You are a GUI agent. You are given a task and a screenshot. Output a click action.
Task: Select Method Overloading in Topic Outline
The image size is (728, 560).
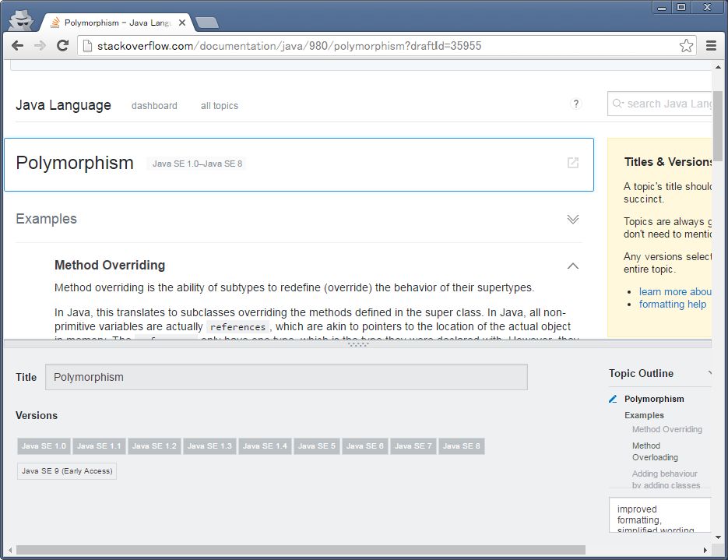[x=655, y=451]
